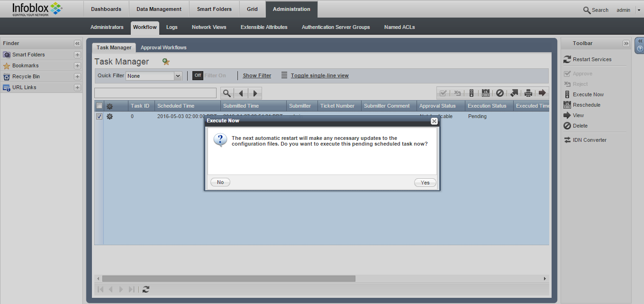Click the Show Filter link
Image resolution: width=644 pixels, height=304 pixels.
click(x=257, y=75)
